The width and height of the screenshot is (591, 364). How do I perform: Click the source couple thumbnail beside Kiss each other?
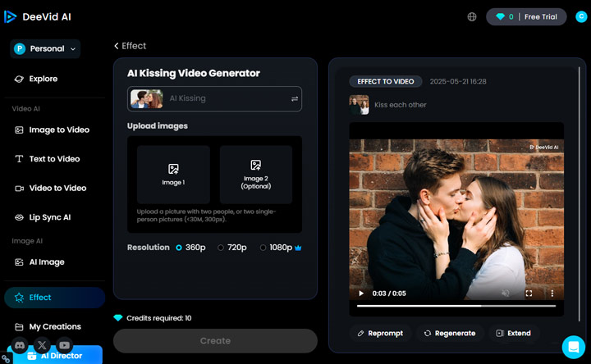[359, 105]
